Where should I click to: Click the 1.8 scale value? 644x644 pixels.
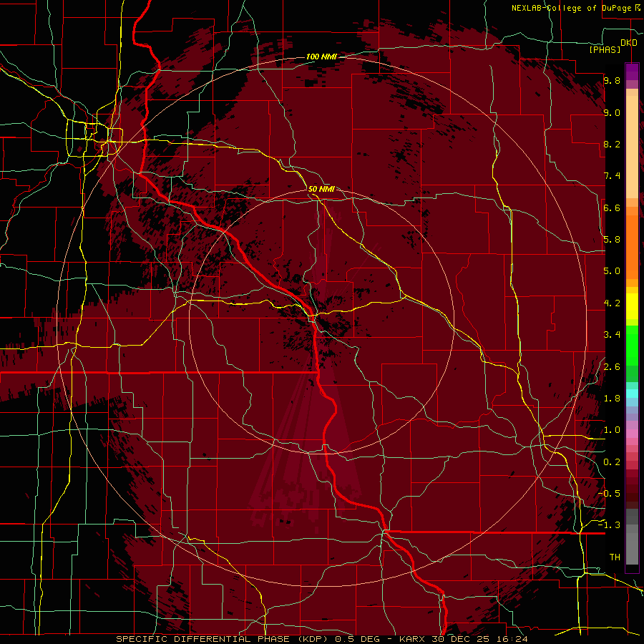[612, 399]
